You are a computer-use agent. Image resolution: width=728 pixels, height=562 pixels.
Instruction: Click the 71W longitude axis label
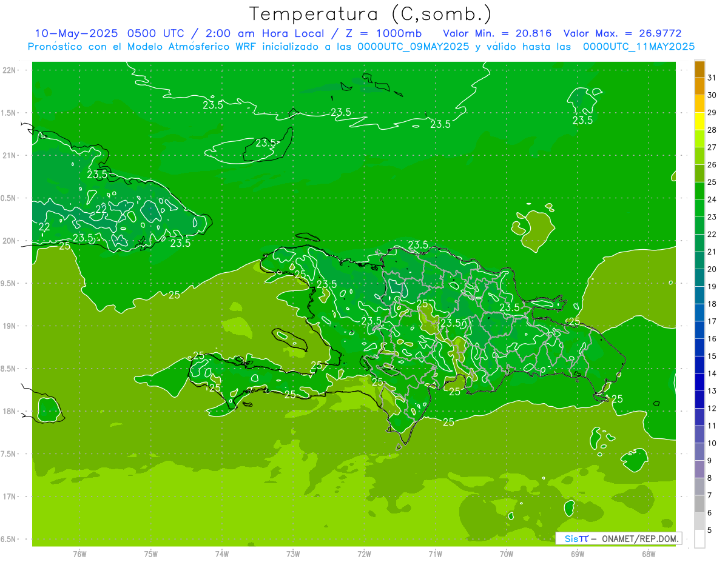point(435,554)
